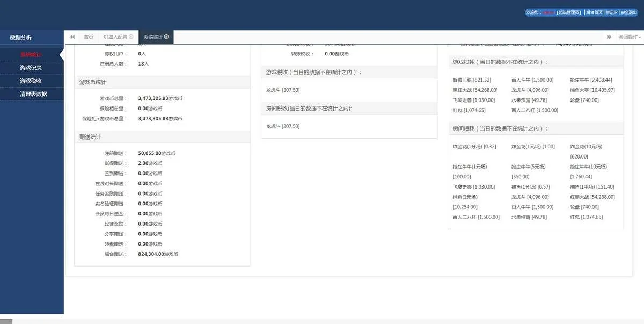Go to 游戏税收 in the sidebar

pos(31,81)
